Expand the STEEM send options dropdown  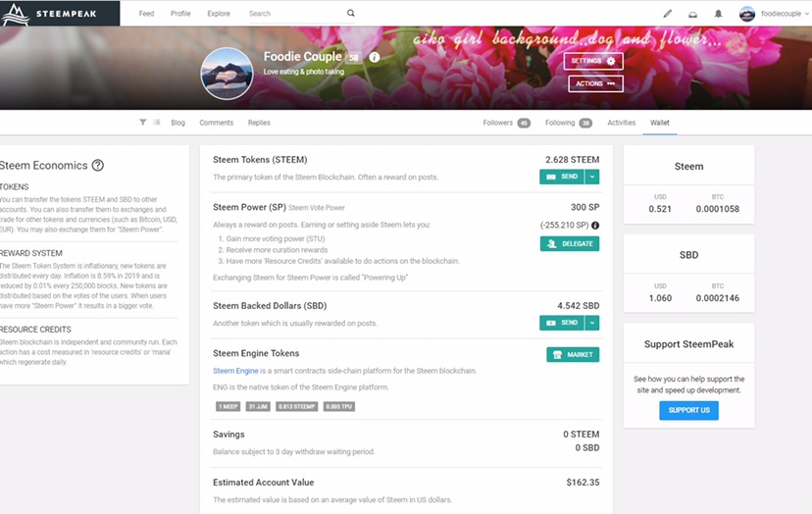[x=592, y=177]
